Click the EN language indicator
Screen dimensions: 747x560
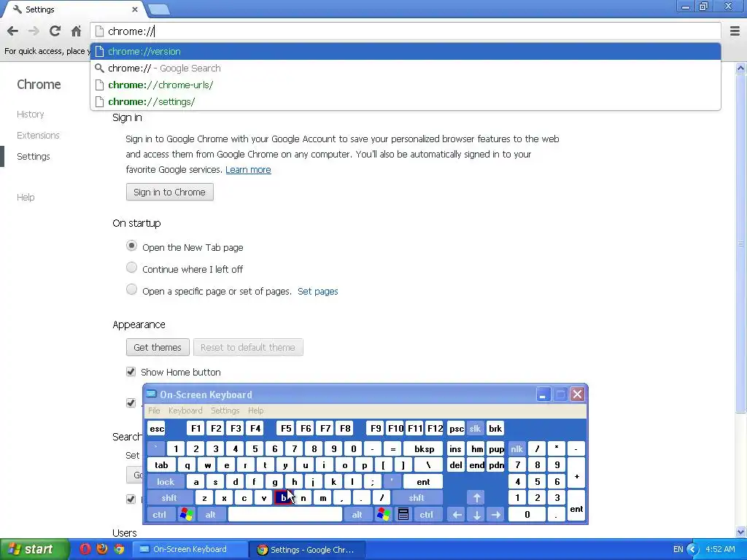[678, 549]
